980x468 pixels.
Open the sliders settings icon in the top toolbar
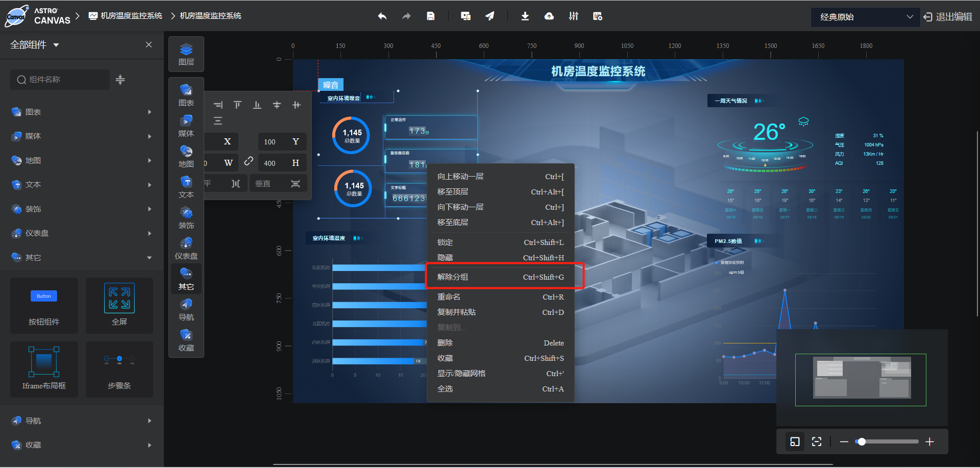[574, 16]
